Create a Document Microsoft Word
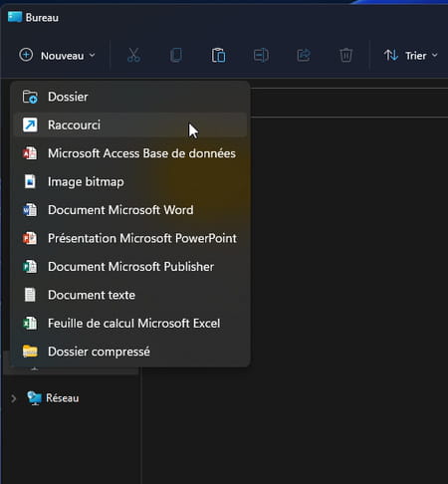 tap(130, 210)
